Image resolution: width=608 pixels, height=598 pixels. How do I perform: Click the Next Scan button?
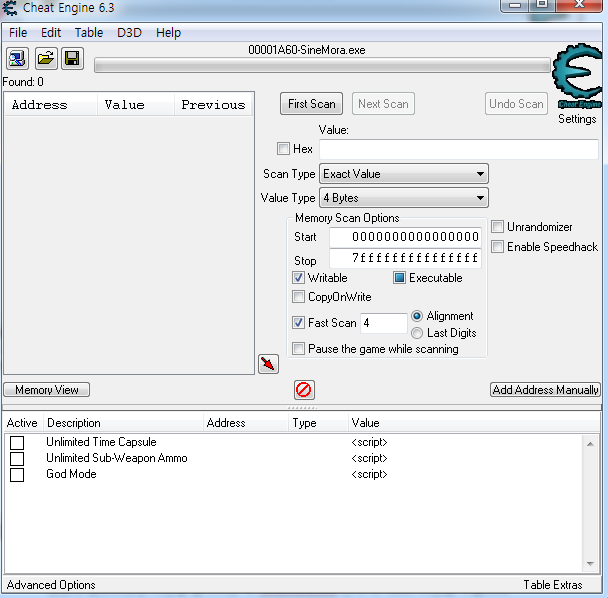pos(383,104)
